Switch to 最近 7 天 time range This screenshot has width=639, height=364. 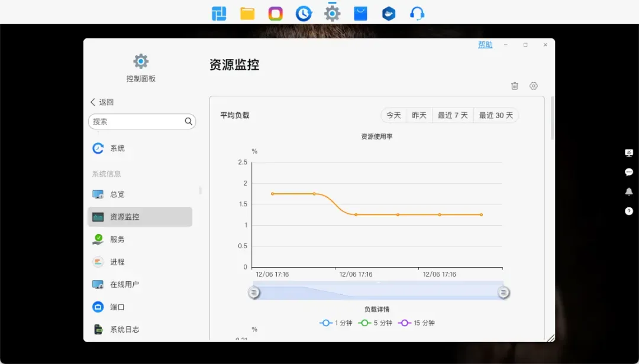[453, 115]
